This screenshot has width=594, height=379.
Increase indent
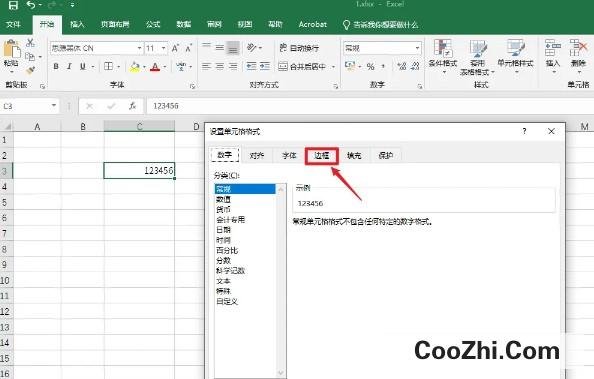(x=265, y=66)
